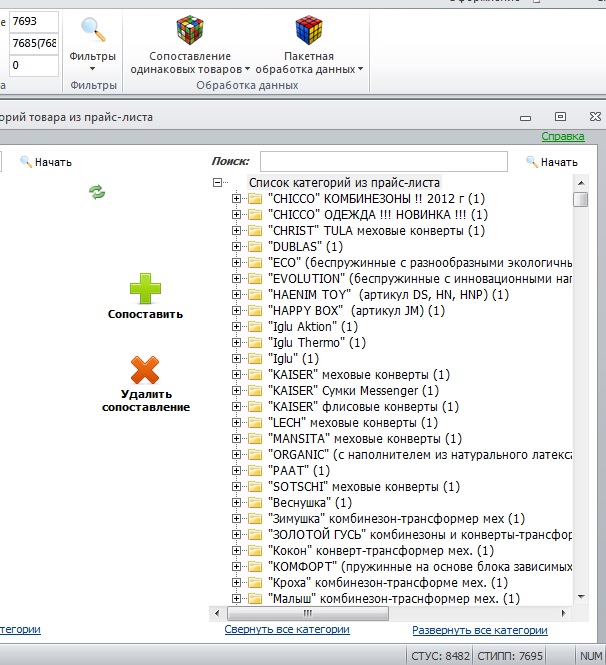Select "Кроха" комбинезон-трансформе мех. (1)

(388, 583)
